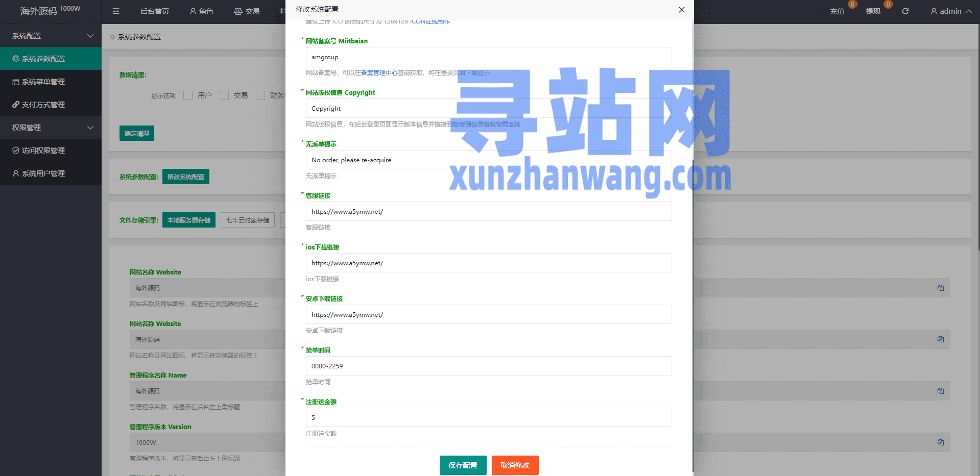
Task: Click the 注册送金额 input field
Action: (x=489, y=417)
